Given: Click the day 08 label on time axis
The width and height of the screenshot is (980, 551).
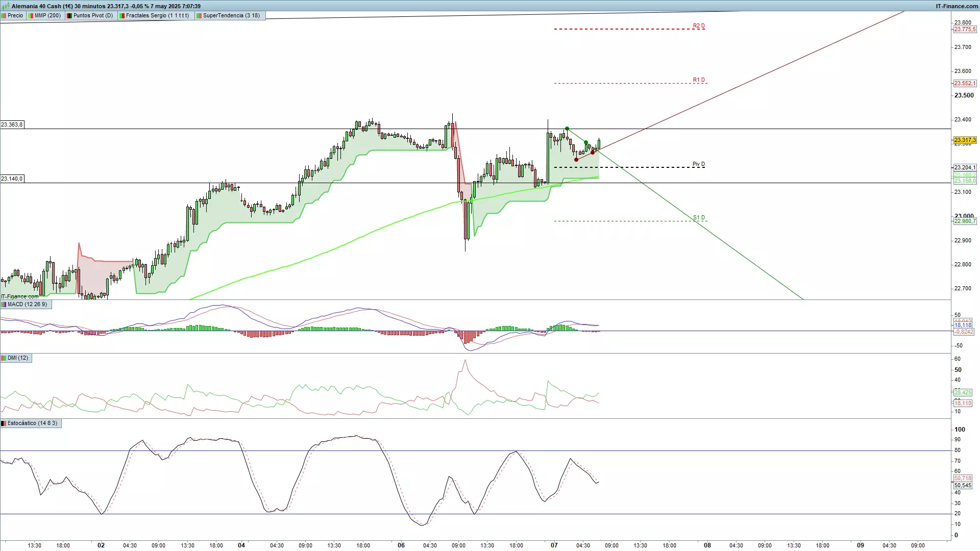Looking at the screenshot, I should click(x=707, y=545).
